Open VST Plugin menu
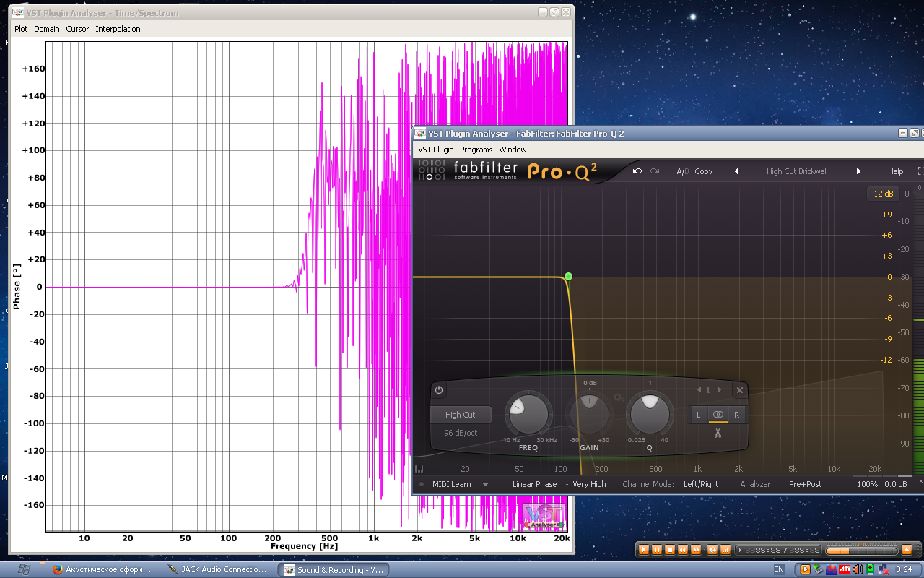Image resolution: width=924 pixels, height=578 pixels. (436, 150)
